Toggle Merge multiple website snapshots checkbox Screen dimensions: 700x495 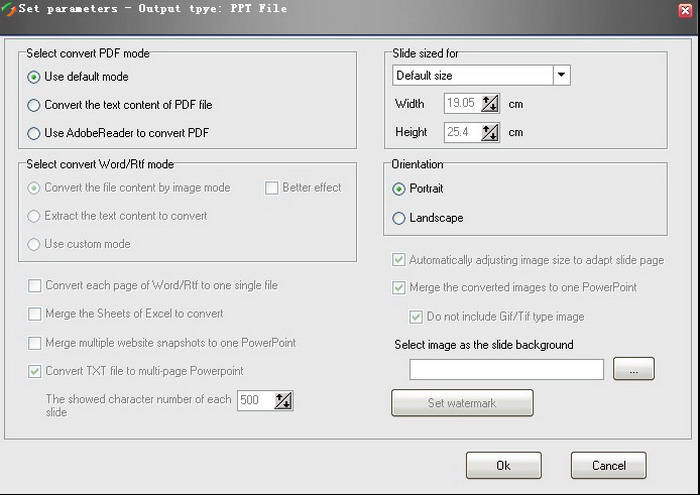coord(35,343)
